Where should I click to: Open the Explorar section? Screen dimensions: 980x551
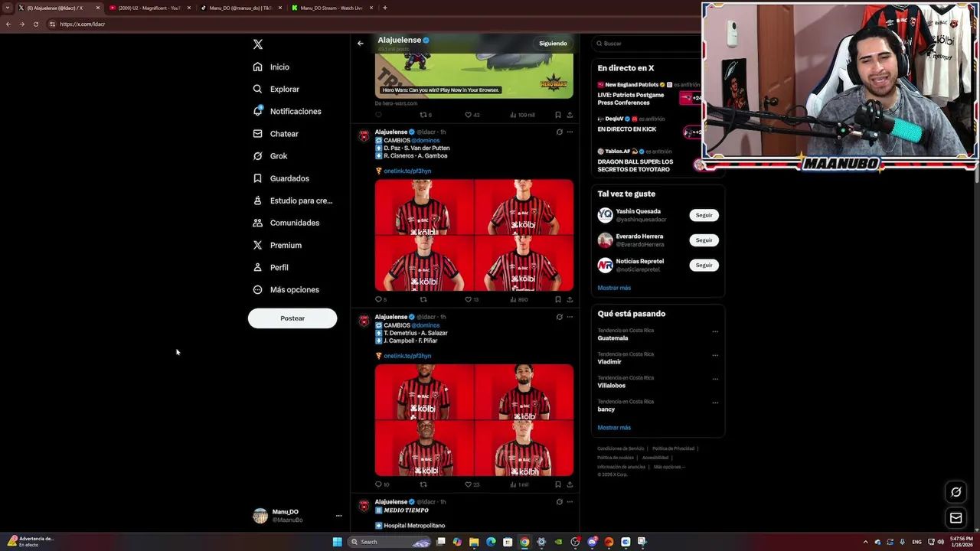(x=276, y=90)
